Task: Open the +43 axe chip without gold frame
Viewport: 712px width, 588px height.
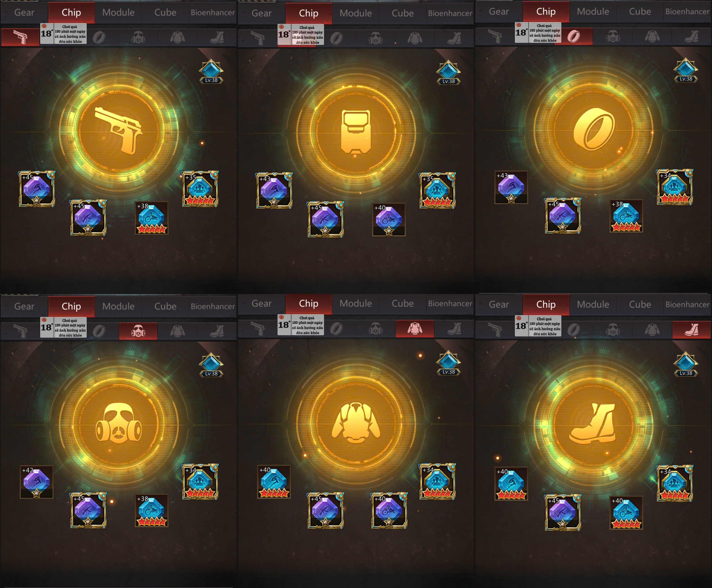Action: [x=511, y=187]
